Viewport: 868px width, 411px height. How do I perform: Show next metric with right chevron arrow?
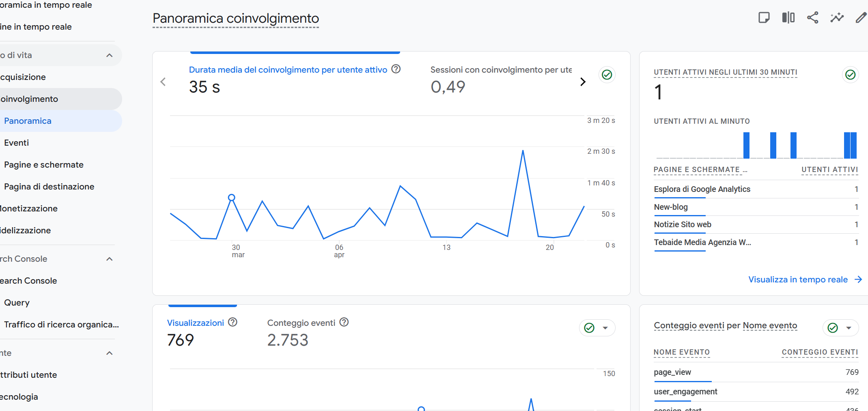tap(583, 82)
